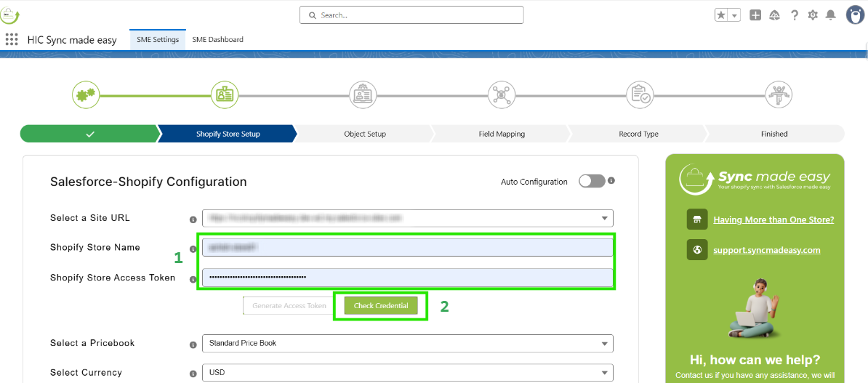868x383 pixels.
Task: Click the Hi, how can we help? heading
Action: coord(755,360)
